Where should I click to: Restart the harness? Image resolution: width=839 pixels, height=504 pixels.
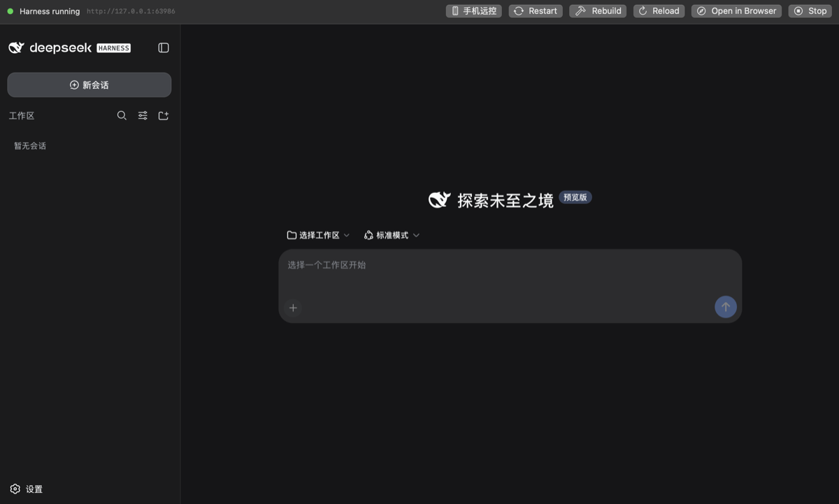click(536, 11)
